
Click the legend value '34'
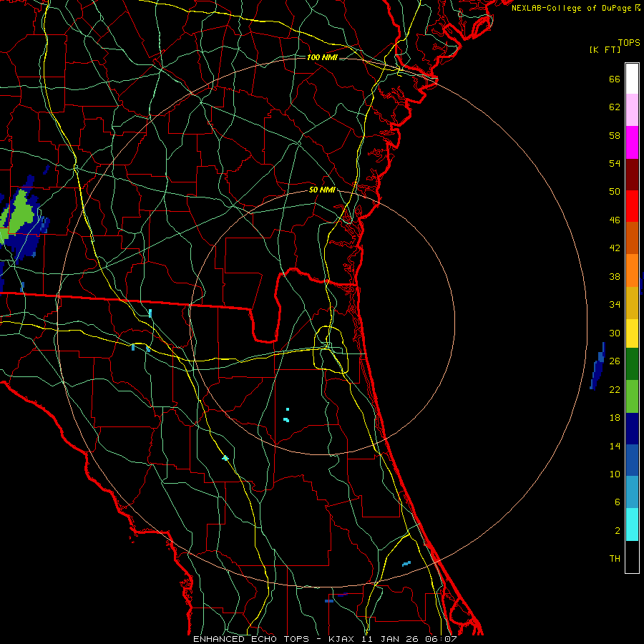coord(615,305)
